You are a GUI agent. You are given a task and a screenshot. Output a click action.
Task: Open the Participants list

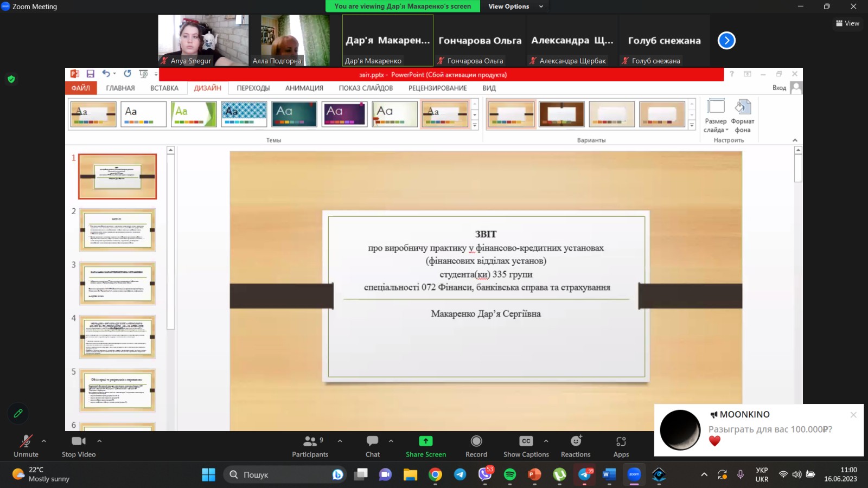coord(310,441)
